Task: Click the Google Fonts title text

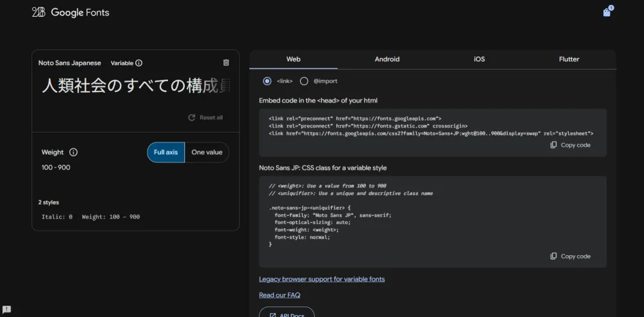Action: tap(80, 13)
